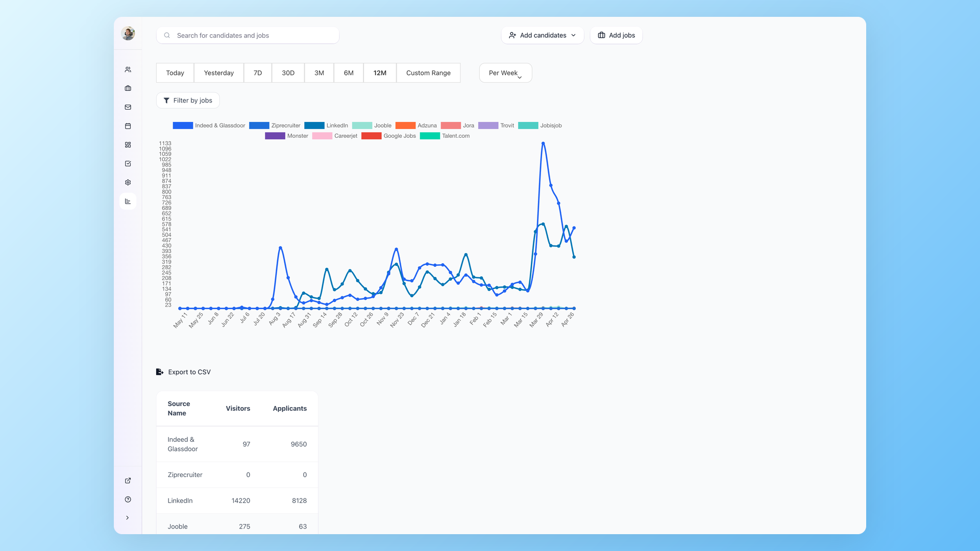Viewport: 980px width, 551px height.
Task: Click the Source Name column header
Action: (179, 409)
